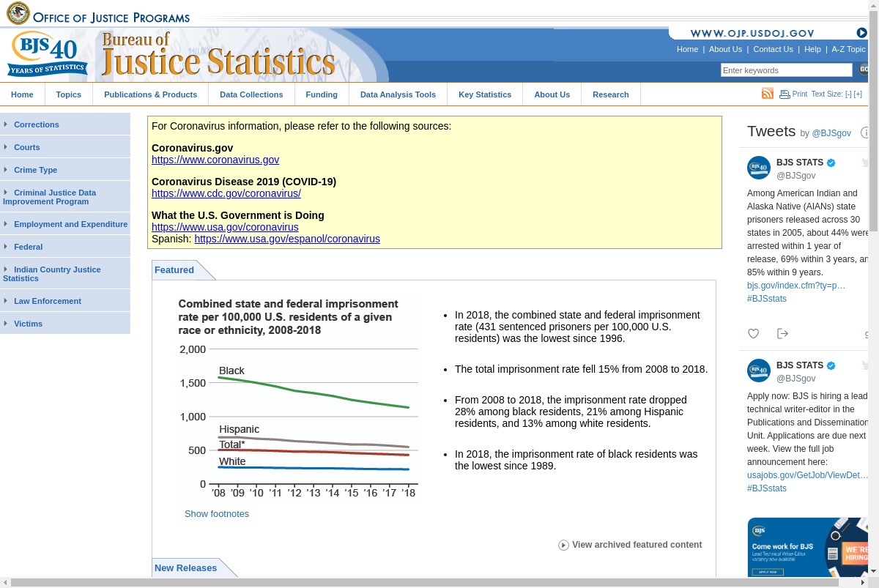Screen dimensions: 879x588
Task: Open Contact Us header link
Action: 773,49
